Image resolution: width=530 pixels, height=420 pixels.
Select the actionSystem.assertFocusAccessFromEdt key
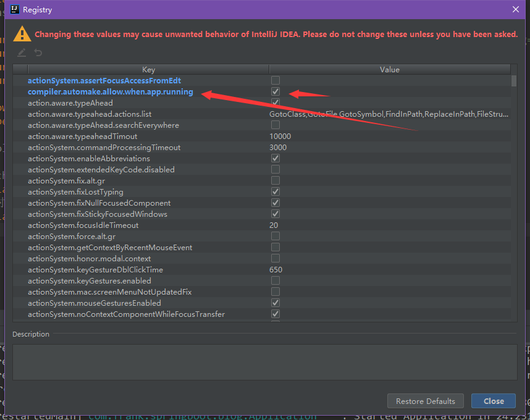point(104,80)
